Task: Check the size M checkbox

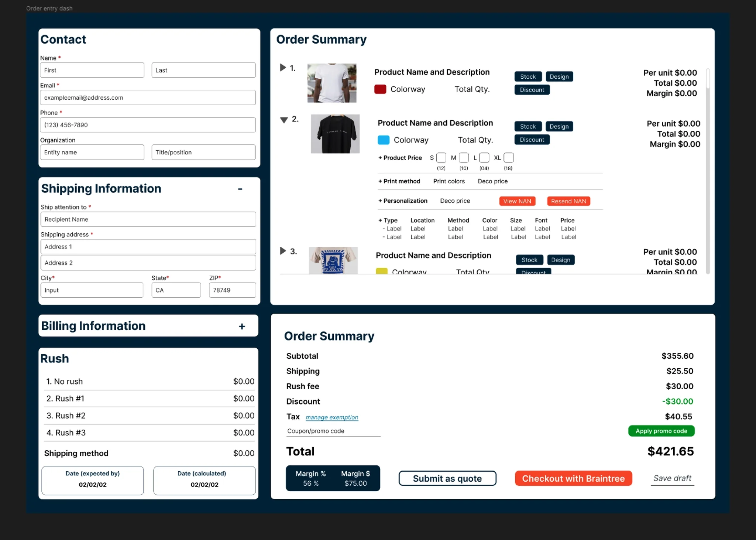Action: point(464,158)
